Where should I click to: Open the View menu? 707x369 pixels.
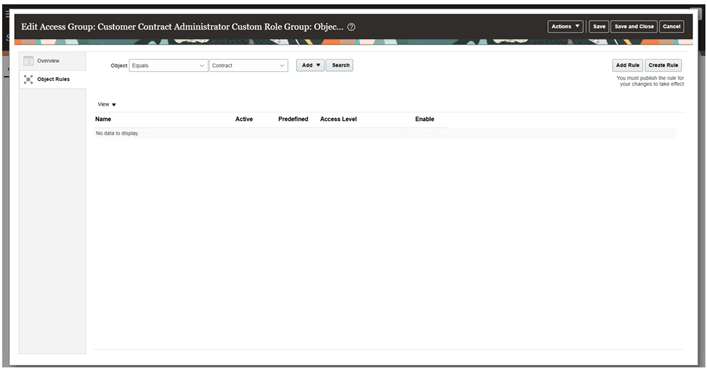tap(107, 104)
